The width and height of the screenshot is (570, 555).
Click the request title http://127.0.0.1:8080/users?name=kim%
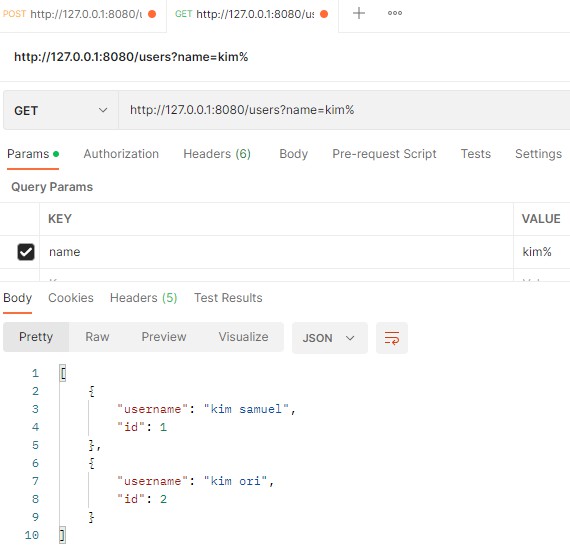131,57
